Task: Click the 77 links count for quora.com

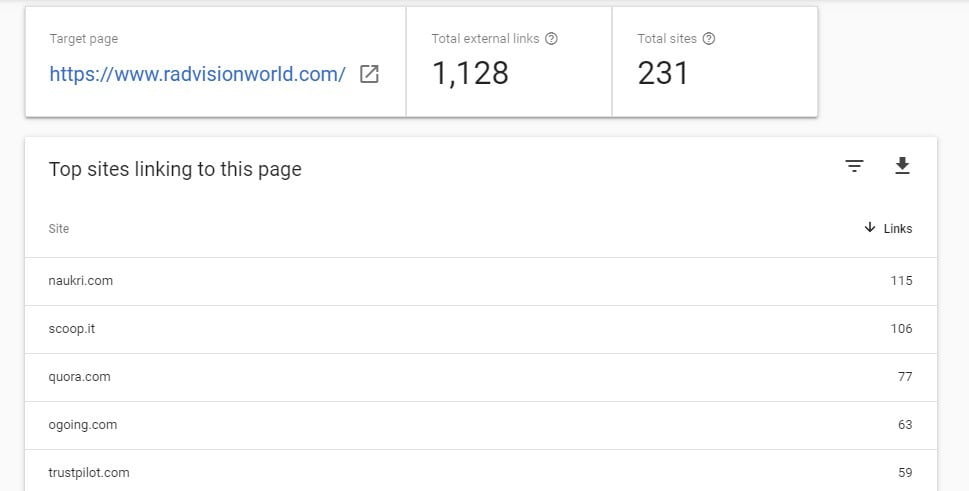Action: coord(905,377)
